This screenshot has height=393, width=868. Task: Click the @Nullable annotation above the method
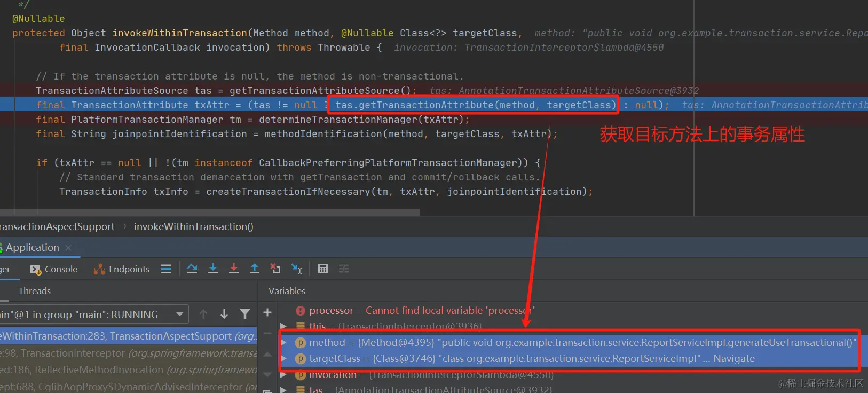(x=38, y=18)
